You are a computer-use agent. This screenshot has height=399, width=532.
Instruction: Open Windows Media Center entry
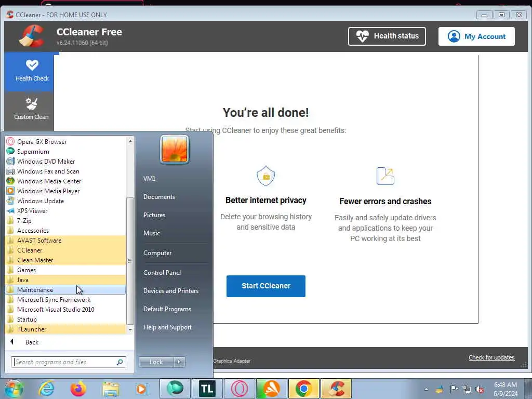(x=65, y=181)
